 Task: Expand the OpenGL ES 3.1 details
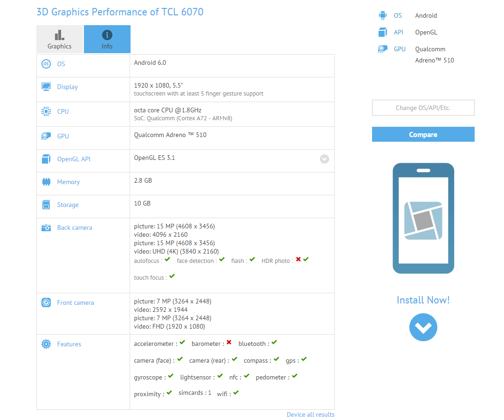(x=324, y=159)
